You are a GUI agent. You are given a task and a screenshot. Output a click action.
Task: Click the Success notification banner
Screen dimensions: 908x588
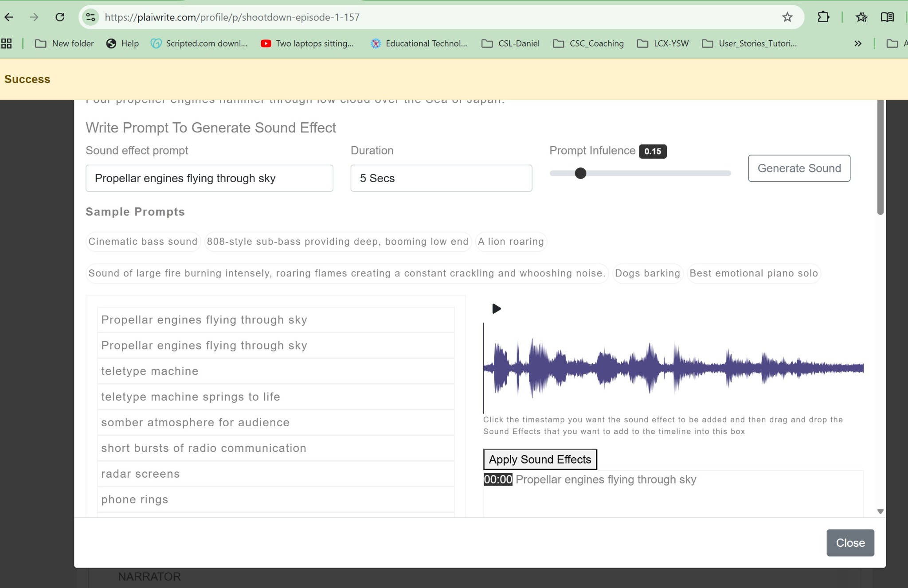coord(454,79)
